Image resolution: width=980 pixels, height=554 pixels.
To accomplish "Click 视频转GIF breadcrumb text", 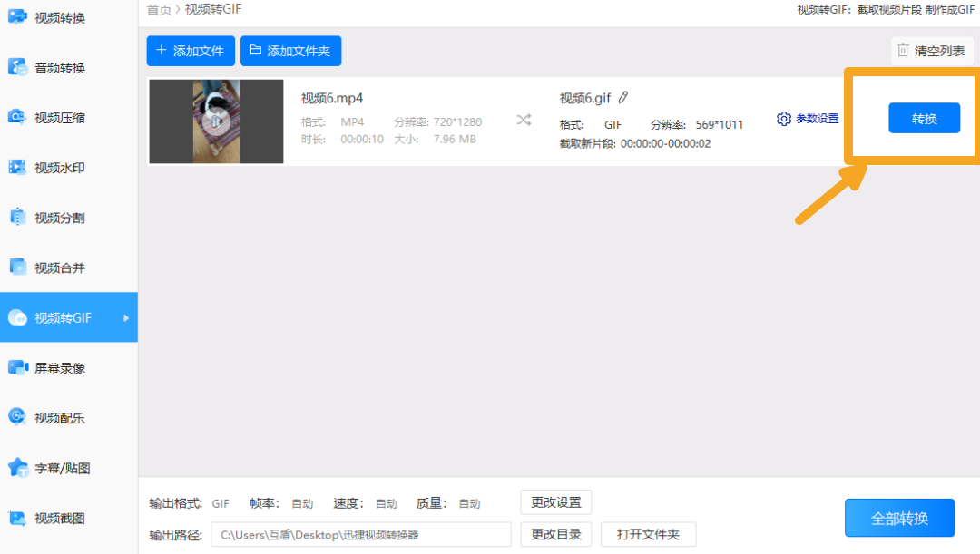I will click(x=213, y=9).
